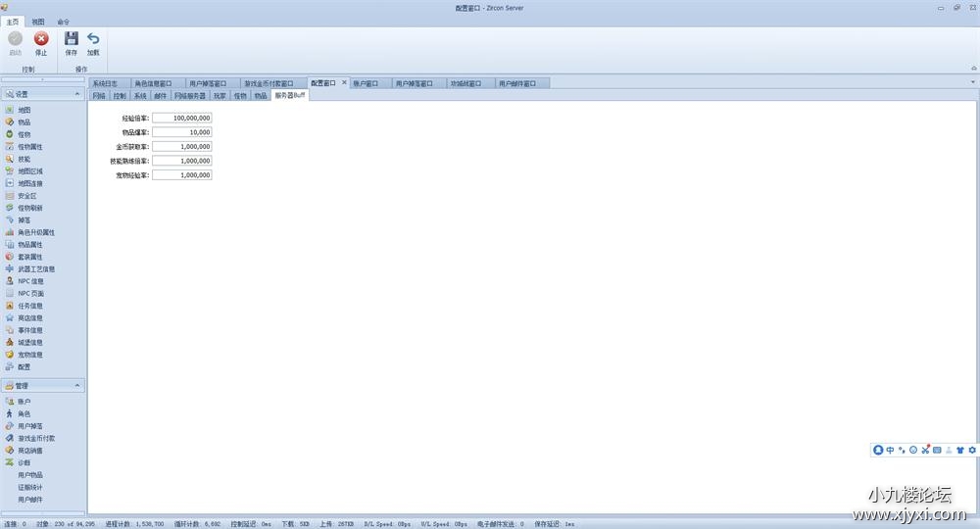Open the document tab list dropdown arrow
Viewport: 980px width, 529px height.
pyautogui.click(x=973, y=83)
